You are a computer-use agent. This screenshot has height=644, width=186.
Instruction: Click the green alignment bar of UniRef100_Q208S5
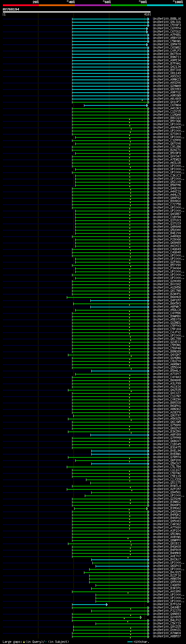coord(107,617)
